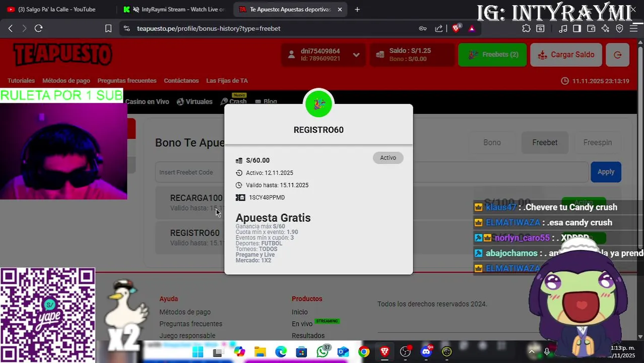Open footer link Juego responsable
This screenshot has width=644, height=363.
tap(187, 336)
